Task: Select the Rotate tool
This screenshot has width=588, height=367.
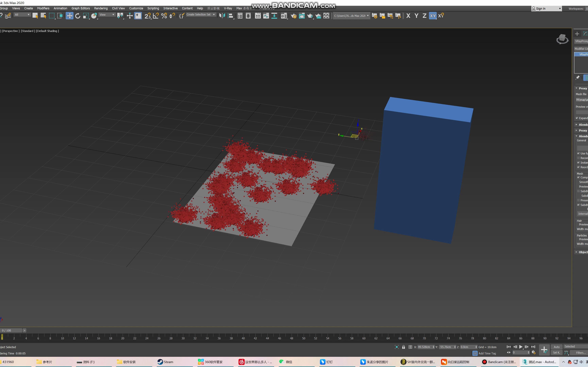Action: (78, 16)
